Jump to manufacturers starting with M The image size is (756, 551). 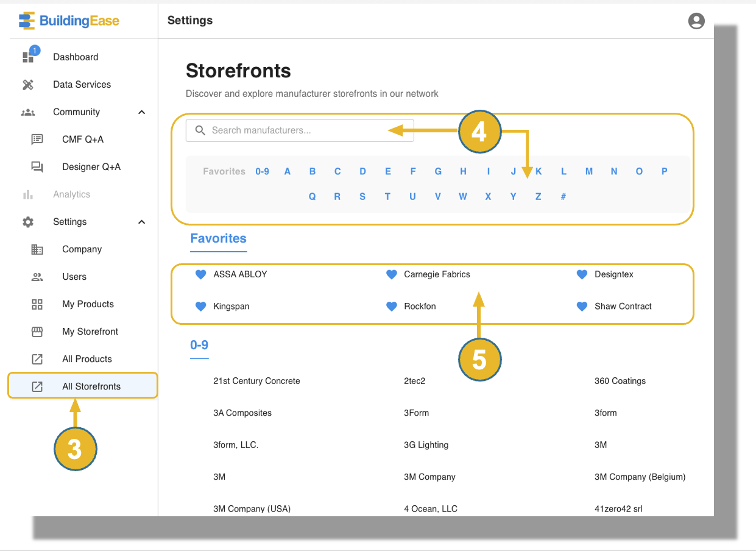click(588, 171)
